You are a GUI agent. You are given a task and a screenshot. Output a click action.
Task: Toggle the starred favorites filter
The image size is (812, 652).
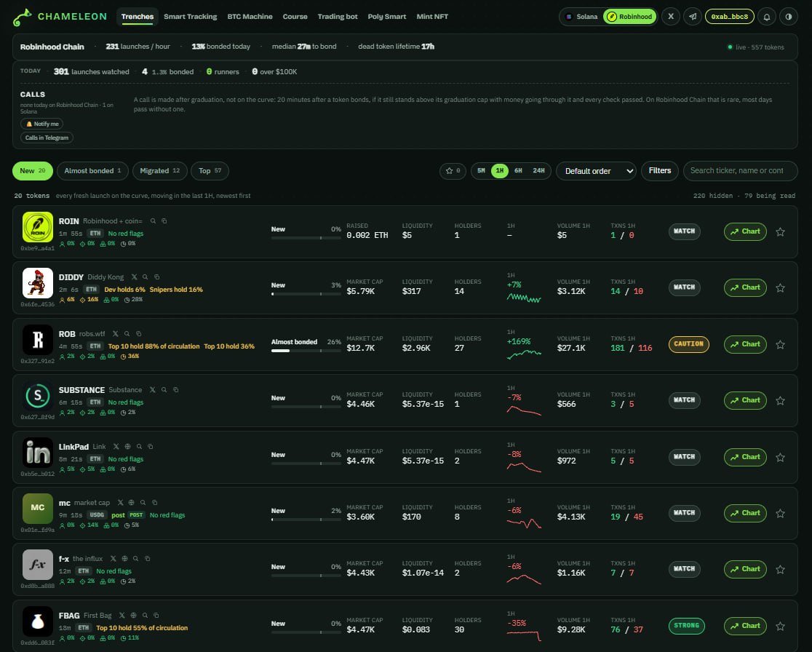453,171
